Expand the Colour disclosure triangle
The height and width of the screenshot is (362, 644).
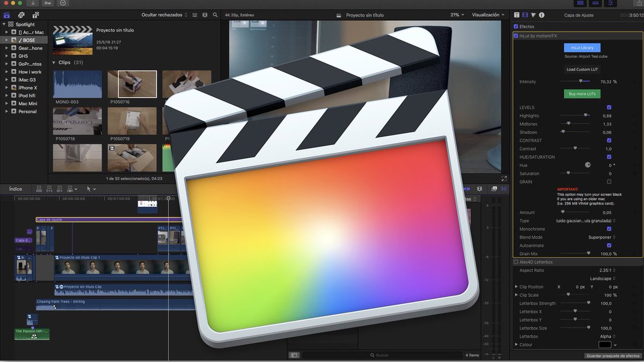(517, 344)
